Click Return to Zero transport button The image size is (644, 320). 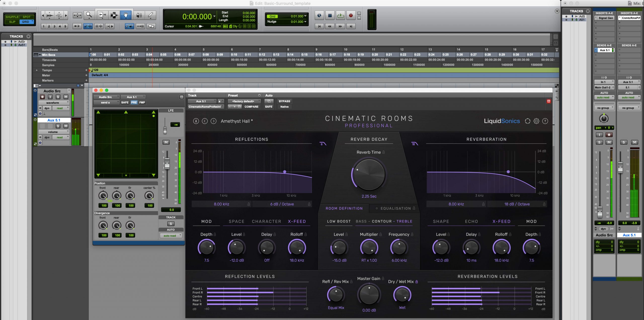[319, 26]
